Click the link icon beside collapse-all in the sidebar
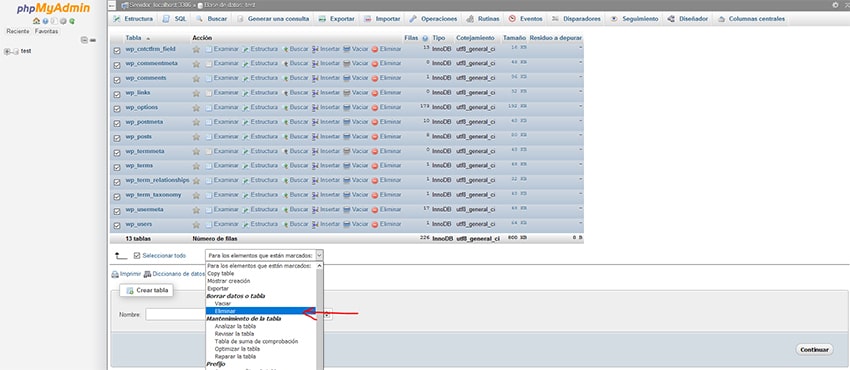Screen dimensions: 850x370 [93, 40]
